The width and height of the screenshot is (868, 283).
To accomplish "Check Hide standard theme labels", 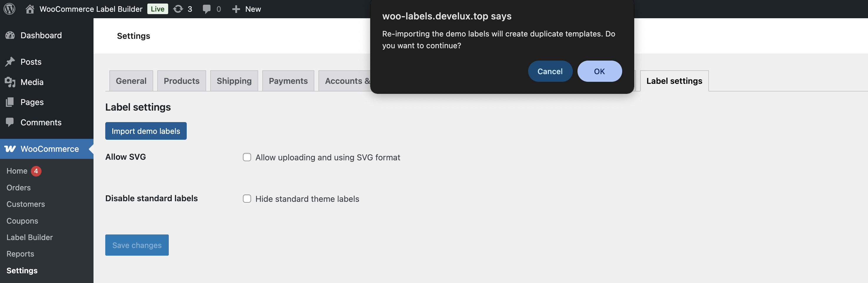I will click(x=247, y=199).
